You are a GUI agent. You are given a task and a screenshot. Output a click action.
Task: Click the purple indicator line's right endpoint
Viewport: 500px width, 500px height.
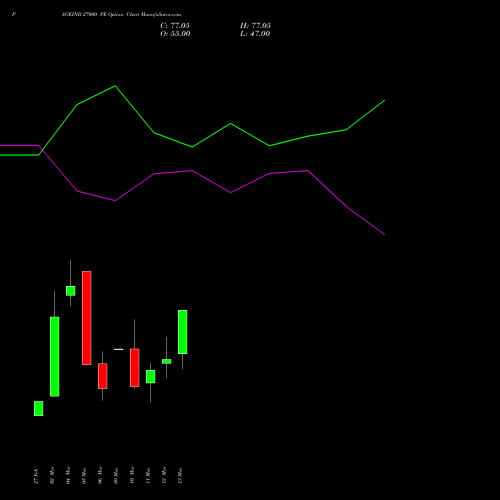pyautogui.click(x=385, y=235)
